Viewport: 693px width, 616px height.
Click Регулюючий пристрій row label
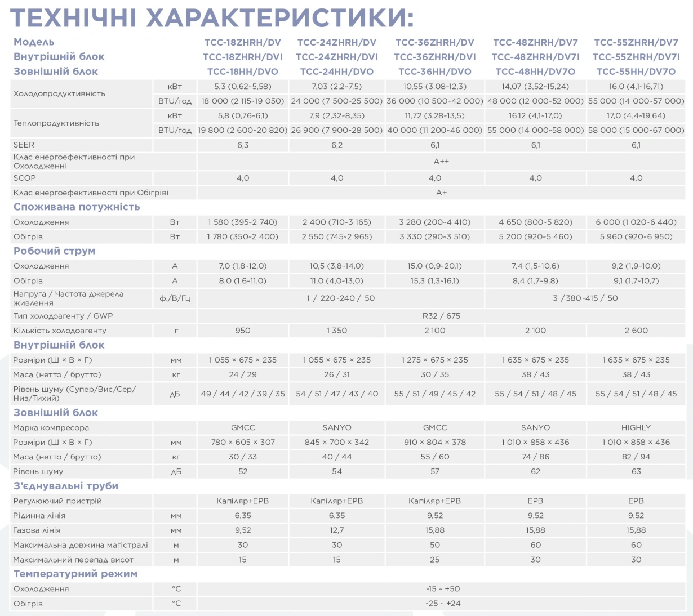pos(57,501)
